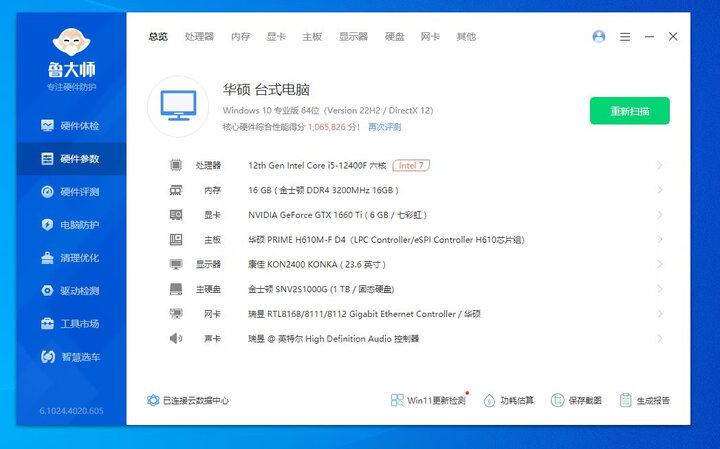Click the memory module icon in 内存 row
The height and width of the screenshot is (449, 720).
pyautogui.click(x=176, y=190)
